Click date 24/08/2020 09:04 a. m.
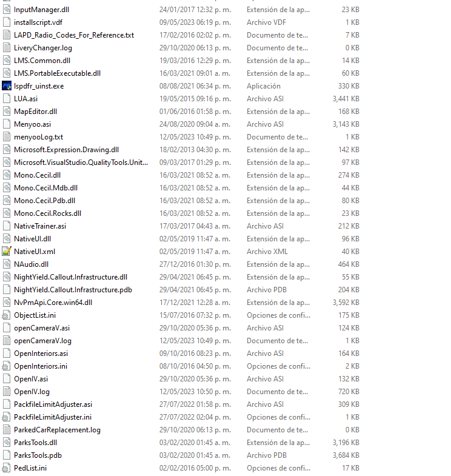451x476 pixels. [x=195, y=124]
